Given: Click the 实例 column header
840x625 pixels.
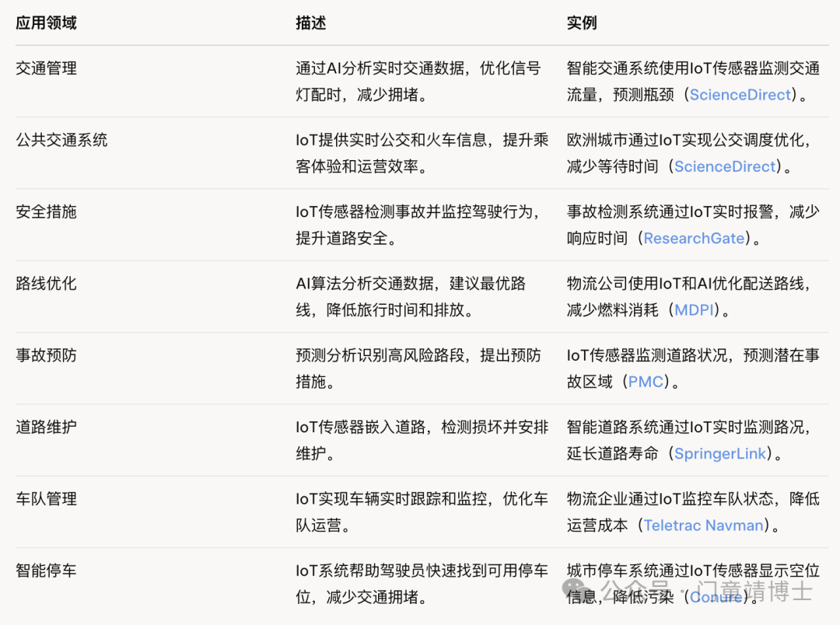Looking at the screenshot, I should pyautogui.click(x=582, y=23).
